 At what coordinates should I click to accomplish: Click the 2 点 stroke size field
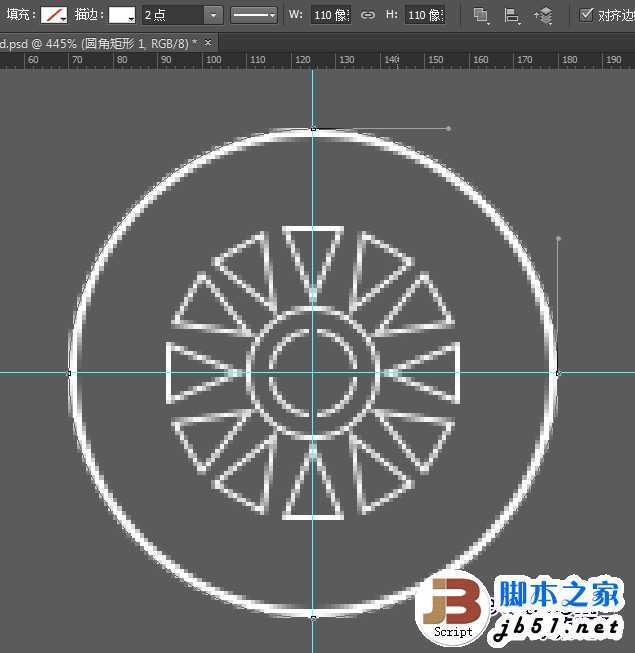[x=173, y=15]
